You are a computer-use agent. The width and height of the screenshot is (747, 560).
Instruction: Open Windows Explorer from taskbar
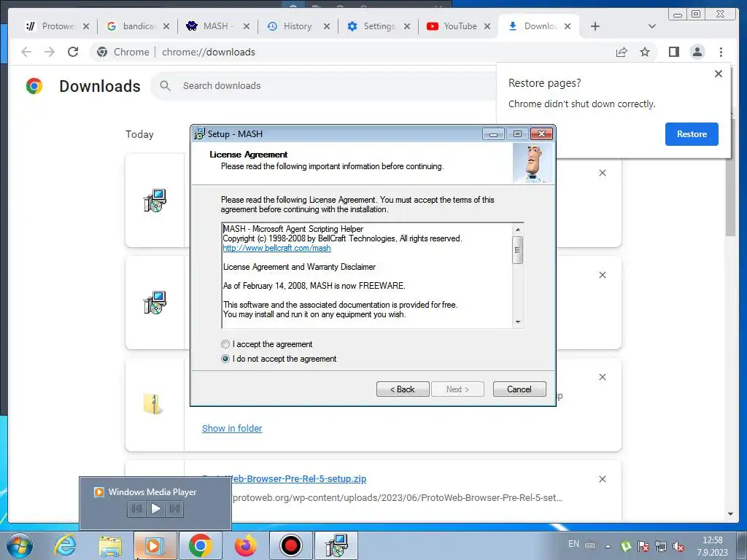[x=110, y=545]
